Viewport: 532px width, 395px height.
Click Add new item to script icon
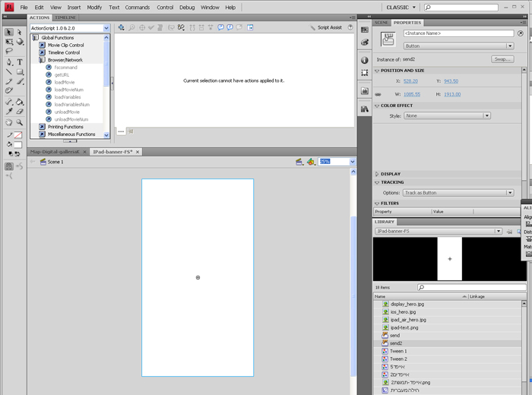coord(120,27)
